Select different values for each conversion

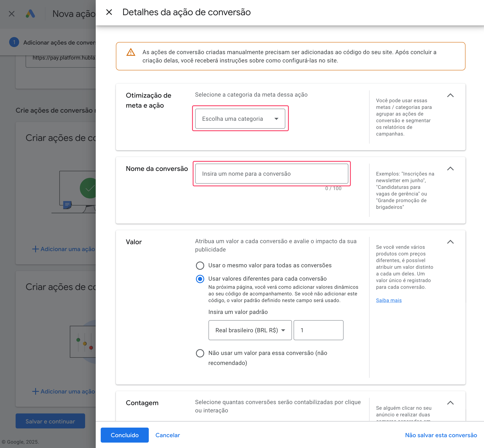coord(200,279)
